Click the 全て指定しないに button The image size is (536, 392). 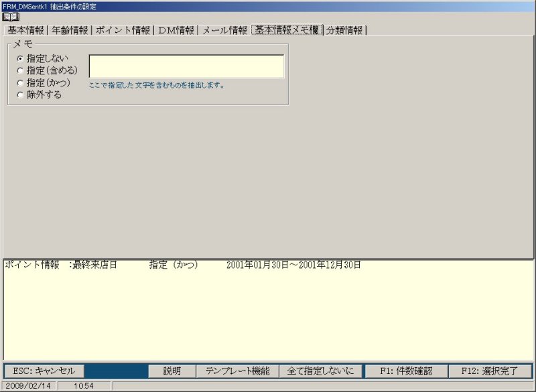(x=321, y=371)
